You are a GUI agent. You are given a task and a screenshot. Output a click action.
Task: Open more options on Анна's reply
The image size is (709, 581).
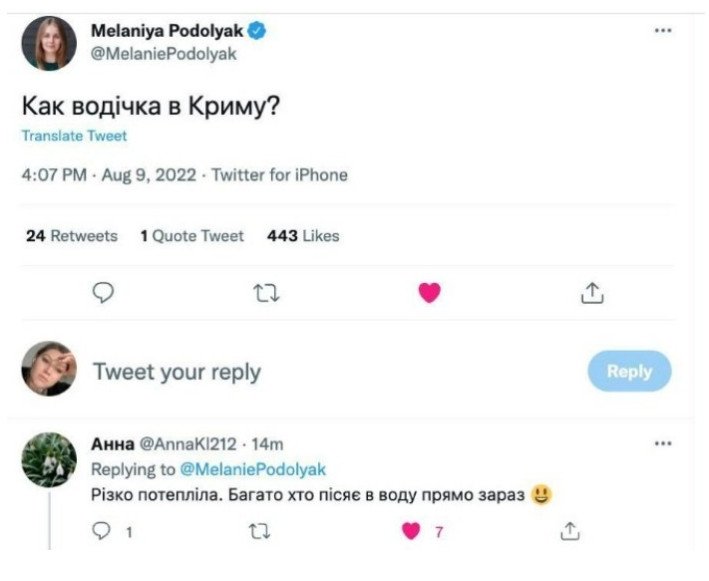(x=663, y=443)
